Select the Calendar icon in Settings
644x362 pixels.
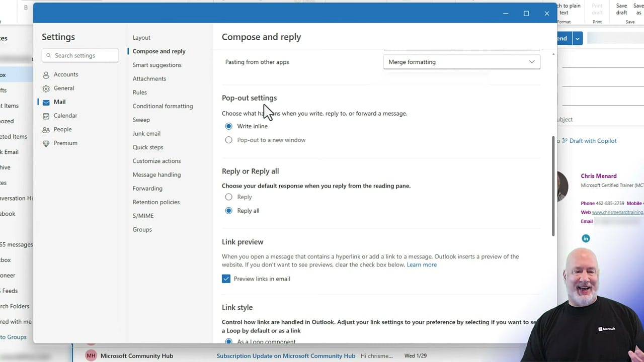click(46, 116)
